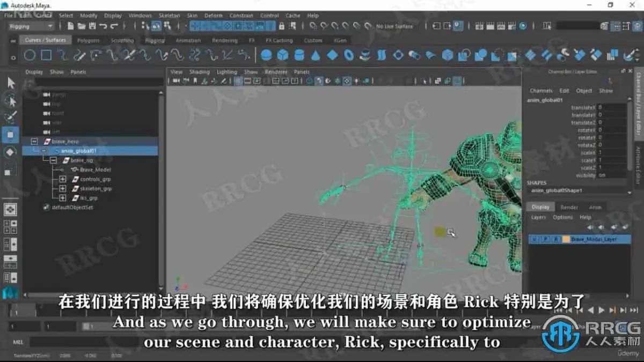Screen dimensions: 644x362
Task: Collapse the brave_hero node
Action: coord(35,142)
